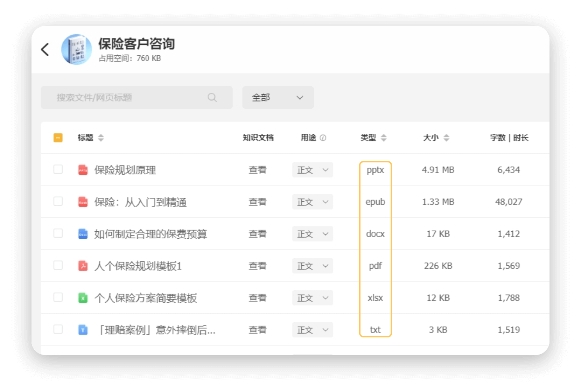Select checkbox for 如何制定合理的保费预算
The width and height of the screenshot is (581, 392).
(58, 233)
